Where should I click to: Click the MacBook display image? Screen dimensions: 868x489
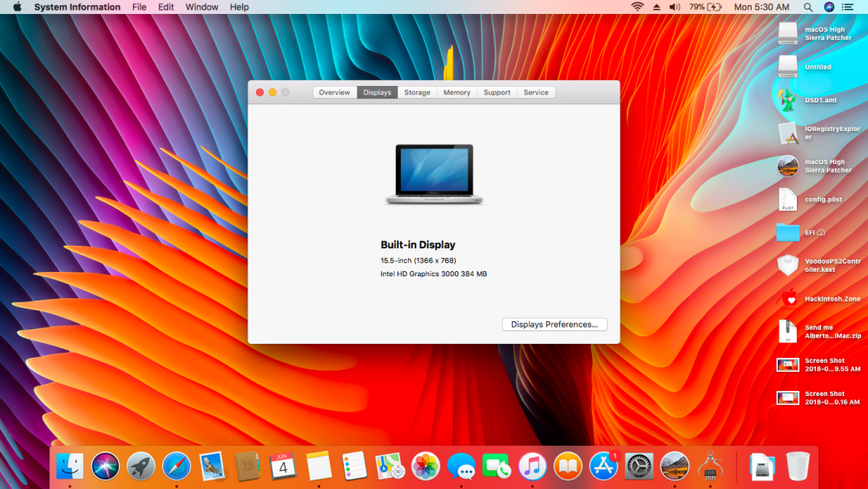pos(434,174)
